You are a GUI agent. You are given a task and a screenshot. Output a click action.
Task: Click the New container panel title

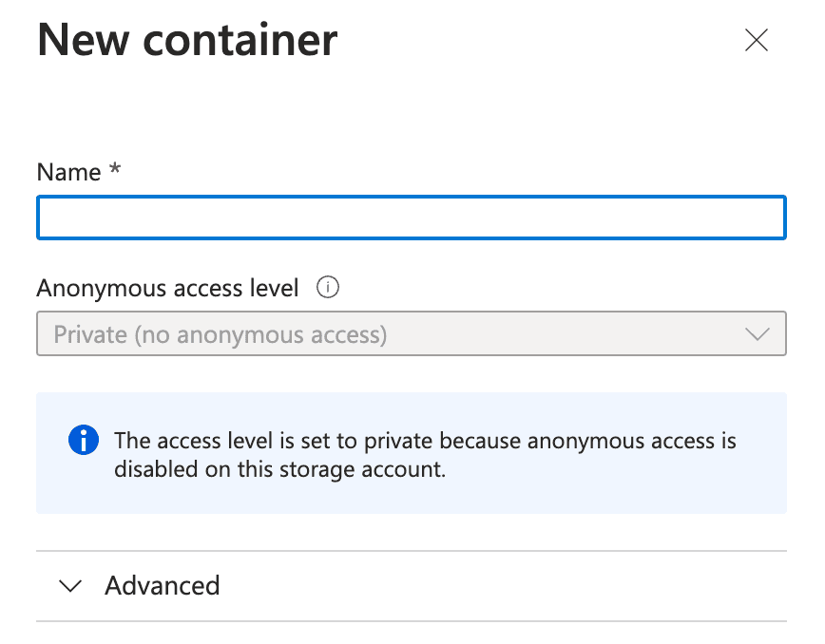pos(186,40)
